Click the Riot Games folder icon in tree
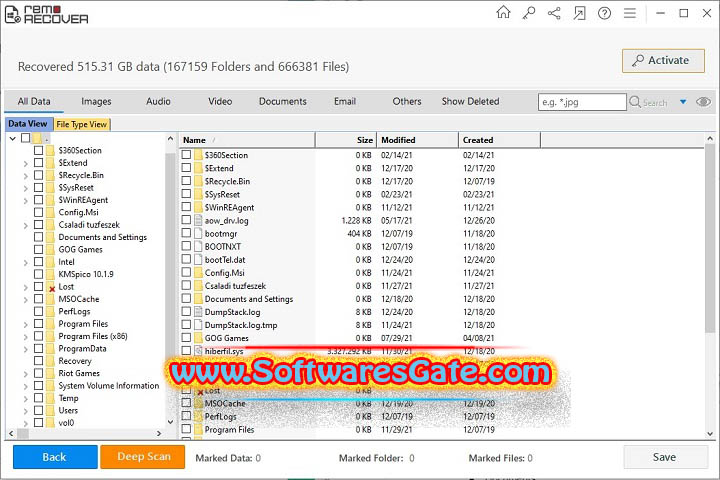 coord(51,373)
